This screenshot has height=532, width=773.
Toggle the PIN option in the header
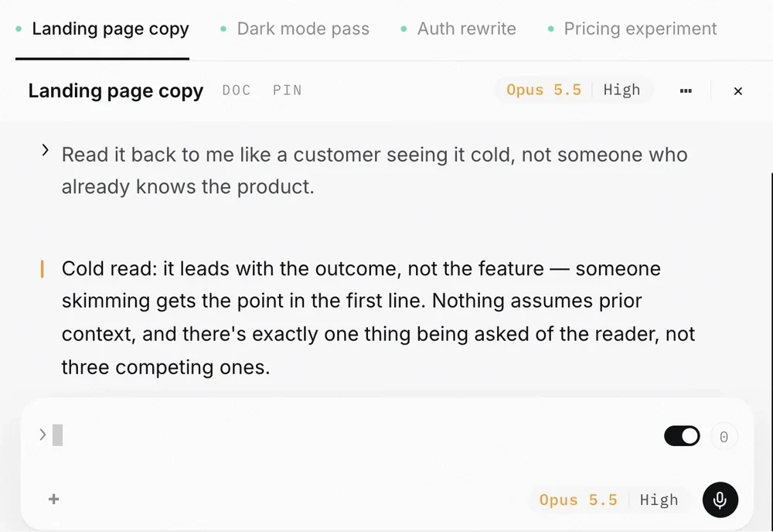(x=288, y=90)
